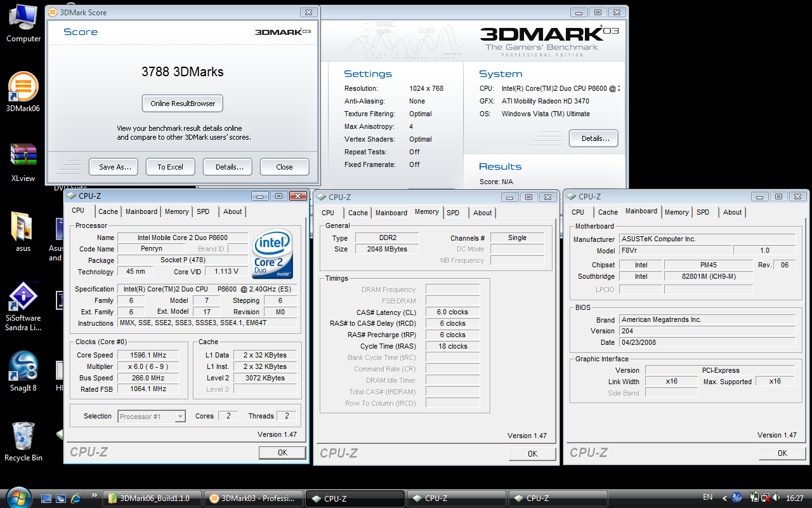Select the asus folder on the desktop
This screenshot has height=508, width=812.
(x=23, y=231)
